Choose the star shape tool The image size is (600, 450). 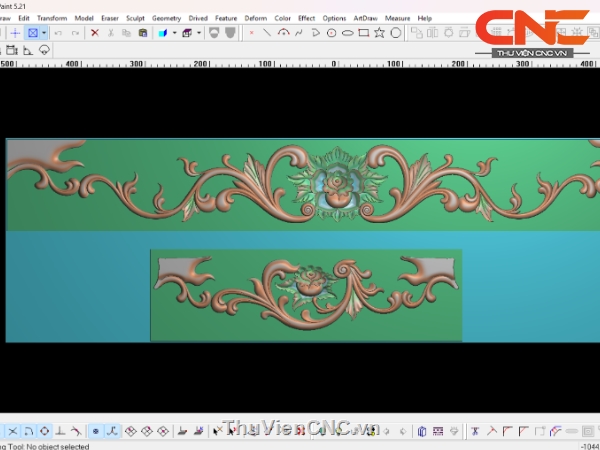(x=380, y=33)
